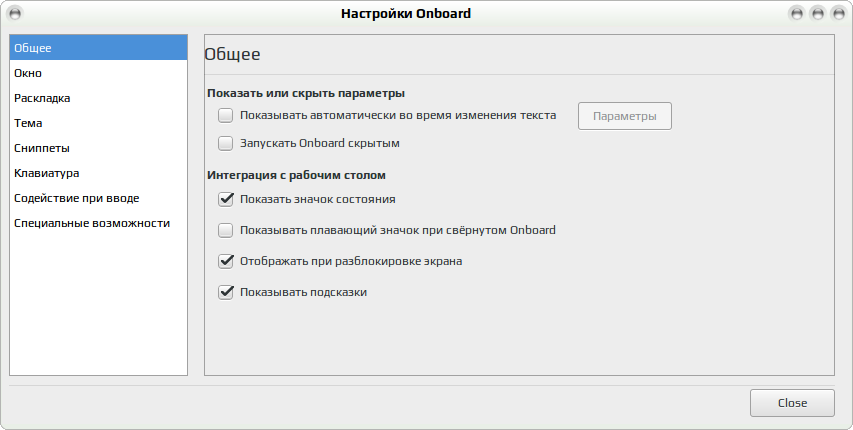This screenshot has width=853, height=430.
Task: Check Запускать Onboard скрытым option
Action: click(x=225, y=143)
